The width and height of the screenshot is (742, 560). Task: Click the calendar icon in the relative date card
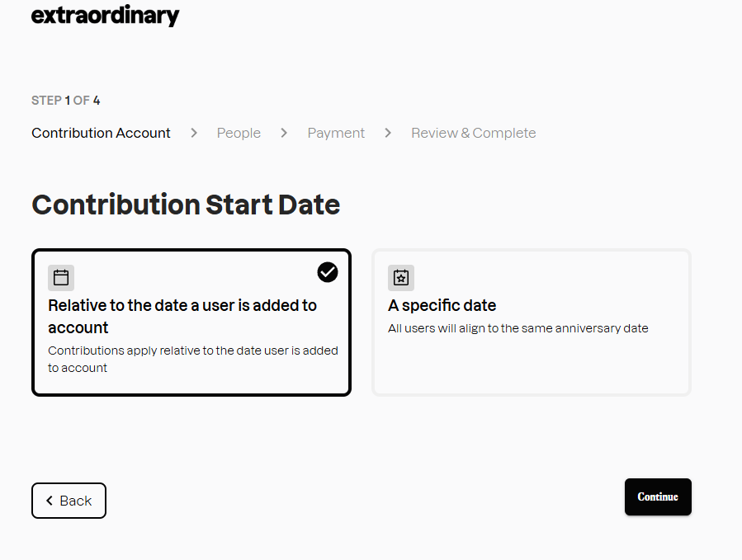(x=61, y=277)
